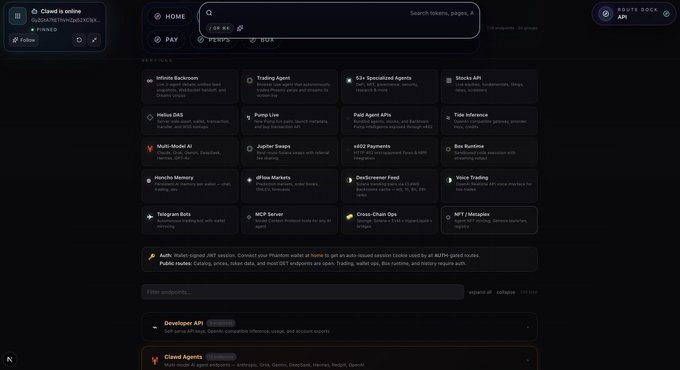The width and height of the screenshot is (680, 370).
Task: Click the Trading Agent card icon
Action: tap(249, 80)
